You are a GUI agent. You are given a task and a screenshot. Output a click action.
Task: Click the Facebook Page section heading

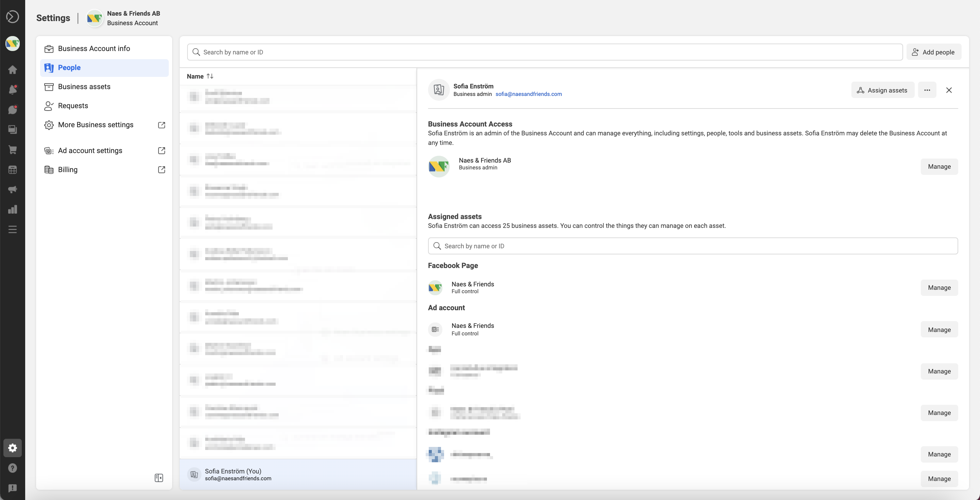(453, 265)
